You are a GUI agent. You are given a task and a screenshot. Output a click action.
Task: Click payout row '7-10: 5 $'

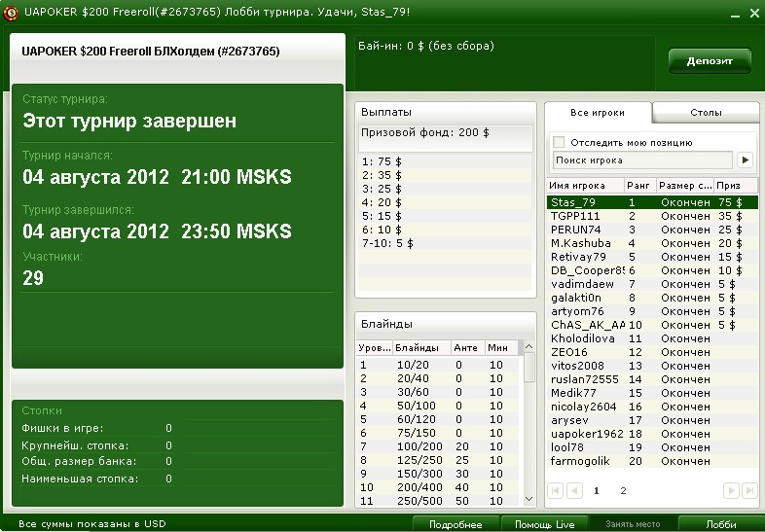coord(445,243)
